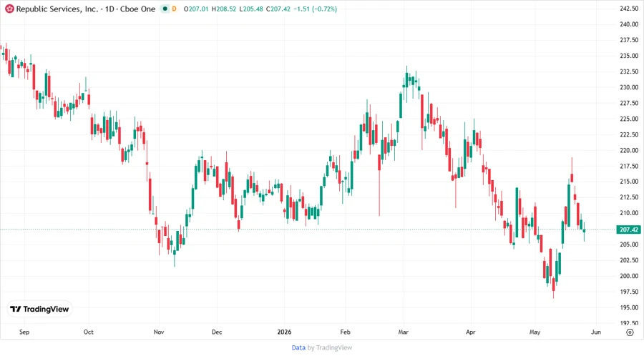The image size is (644, 356).
Task: Click the 200.00 price scale label
Action: coord(629,276)
